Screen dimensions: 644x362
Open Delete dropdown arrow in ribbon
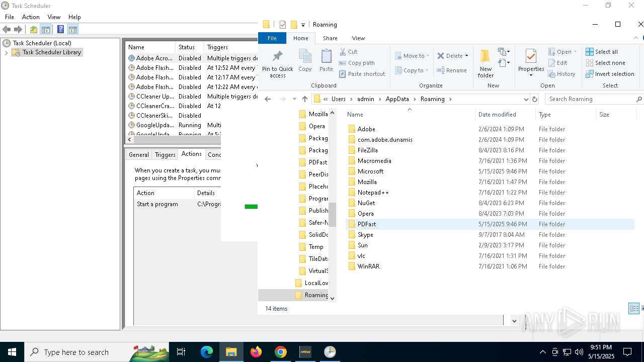[x=467, y=56]
